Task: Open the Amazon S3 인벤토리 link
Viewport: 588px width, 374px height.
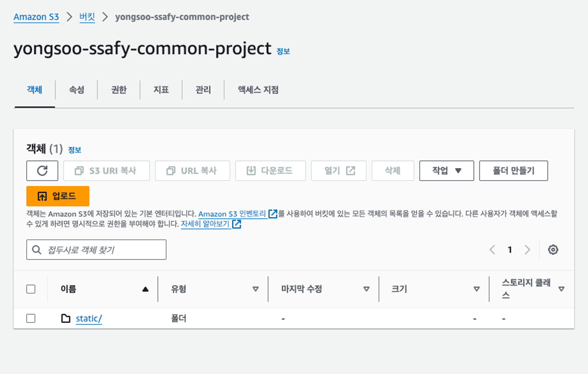Action: 232,214
